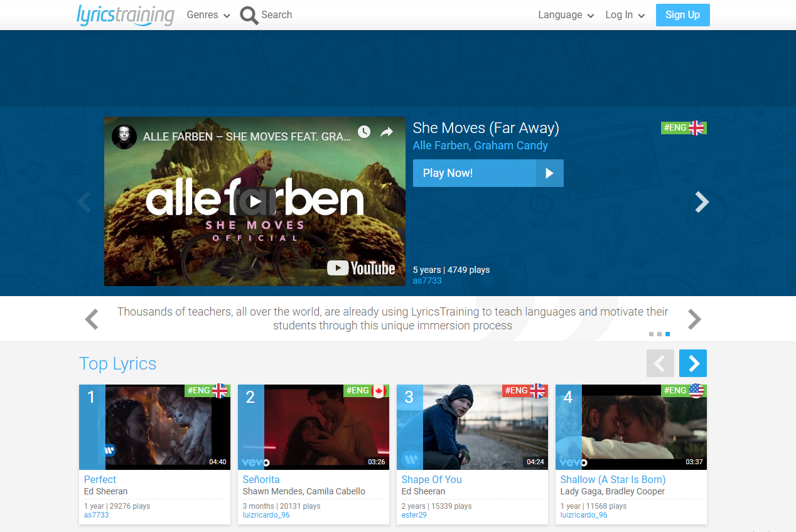The width and height of the screenshot is (796, 532).
Task: Go to next featured song slide
Action: [x=702, y=202]
